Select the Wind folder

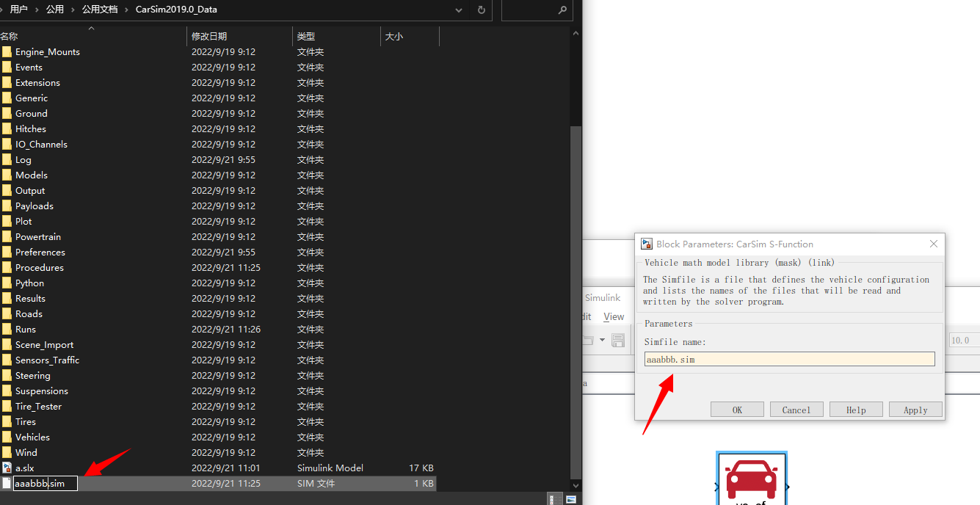pos(26,453)
